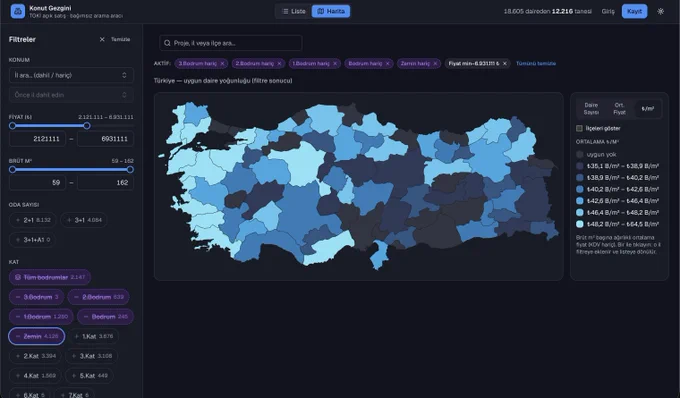
Task: Click the minimum price field showing 2121111
Action: (x=37, y=139)
